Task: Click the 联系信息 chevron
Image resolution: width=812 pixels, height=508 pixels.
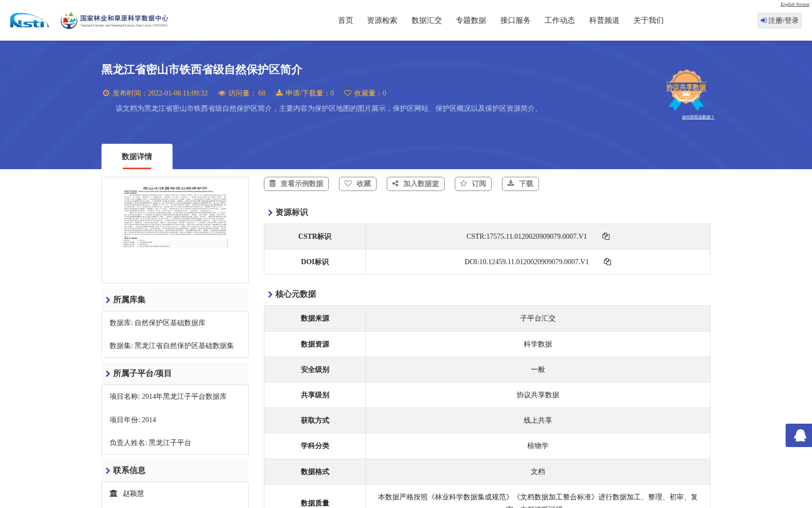Action: coord(108,470)
